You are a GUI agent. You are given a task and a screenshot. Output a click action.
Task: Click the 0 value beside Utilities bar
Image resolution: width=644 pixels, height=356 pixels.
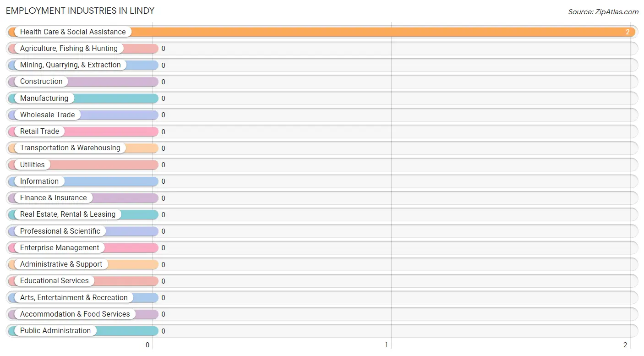(x=163, y=165)
